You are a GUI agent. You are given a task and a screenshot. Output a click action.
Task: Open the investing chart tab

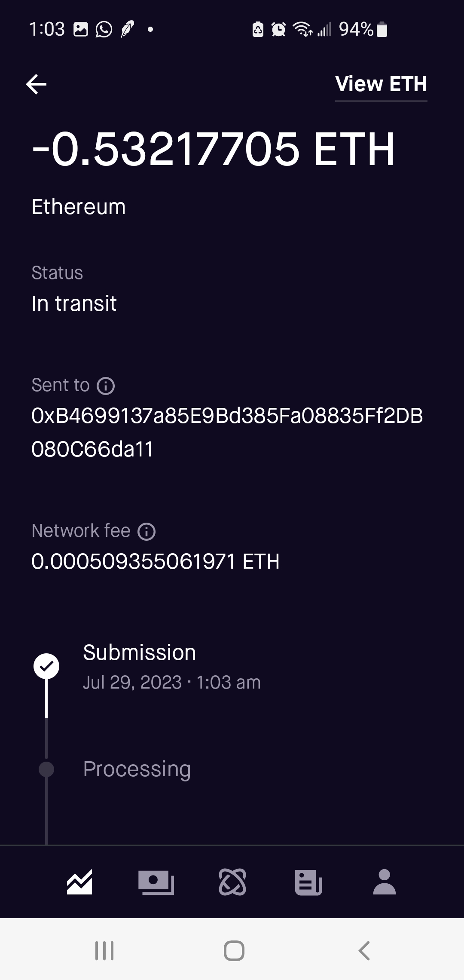click(79, 882)
